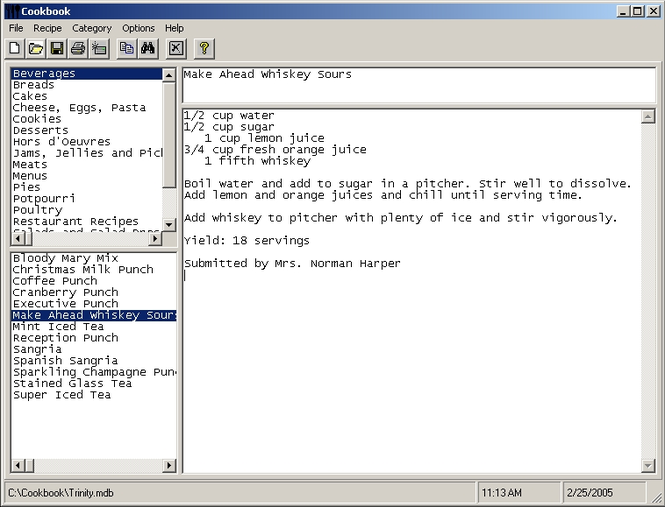Click the 'Yield: 18 servings' line
665x507 pixels.
click(247, 241)
